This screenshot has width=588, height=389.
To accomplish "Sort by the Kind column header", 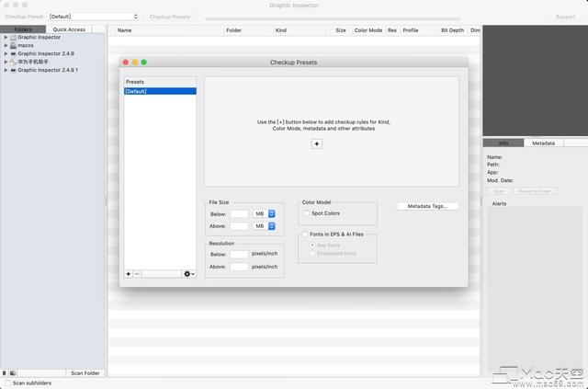I will (x=300, y=30).
